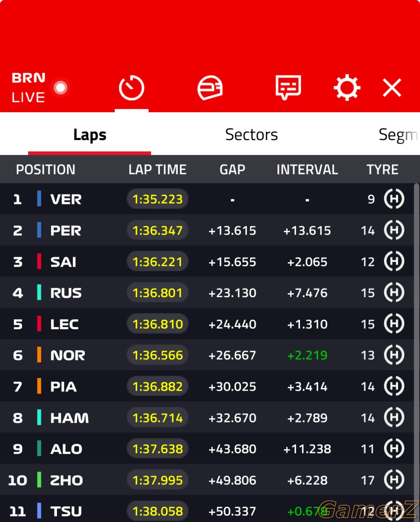Viewport: 420px width, 522px height.
Task: Select PER's lap time 1:36.347
Action: (157, 231)
